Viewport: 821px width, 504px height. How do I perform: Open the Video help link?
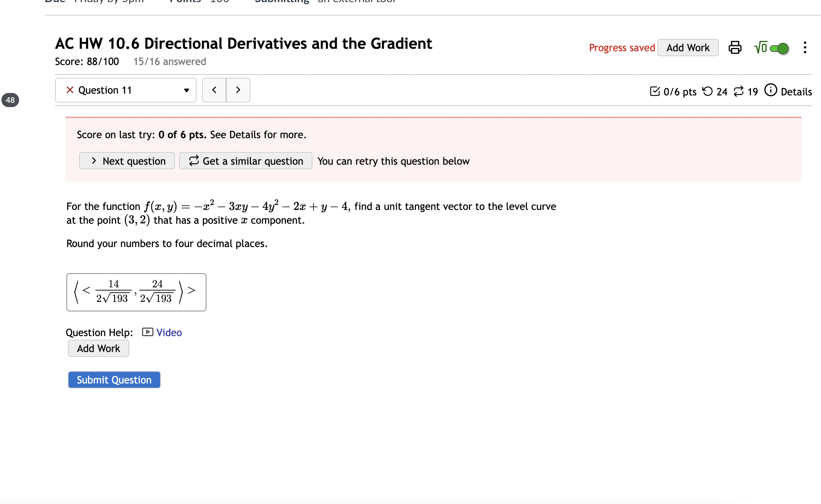click(169, 332)
